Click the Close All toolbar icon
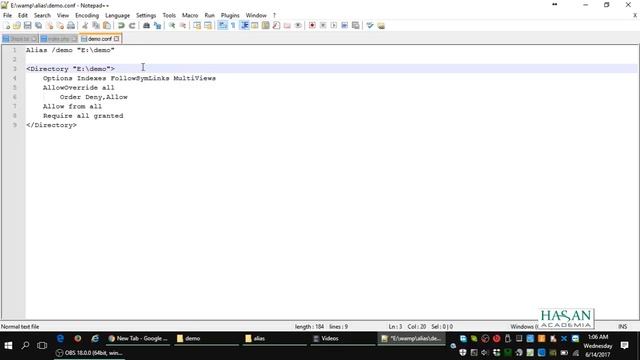 coord(60,26)
